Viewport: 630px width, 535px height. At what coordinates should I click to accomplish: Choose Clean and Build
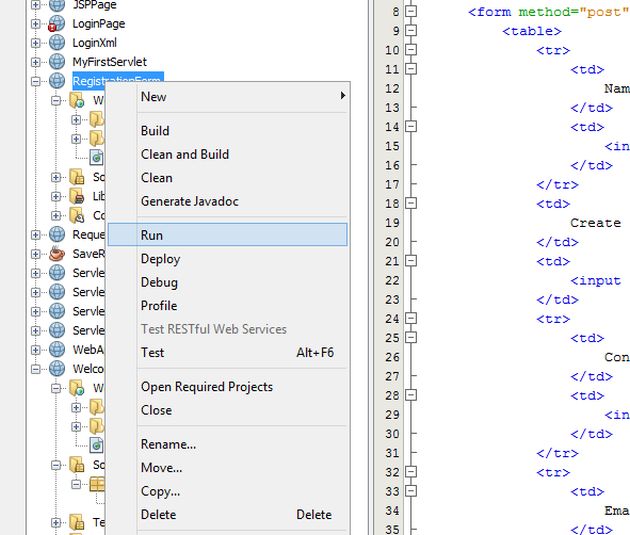[x=228, y=154]
